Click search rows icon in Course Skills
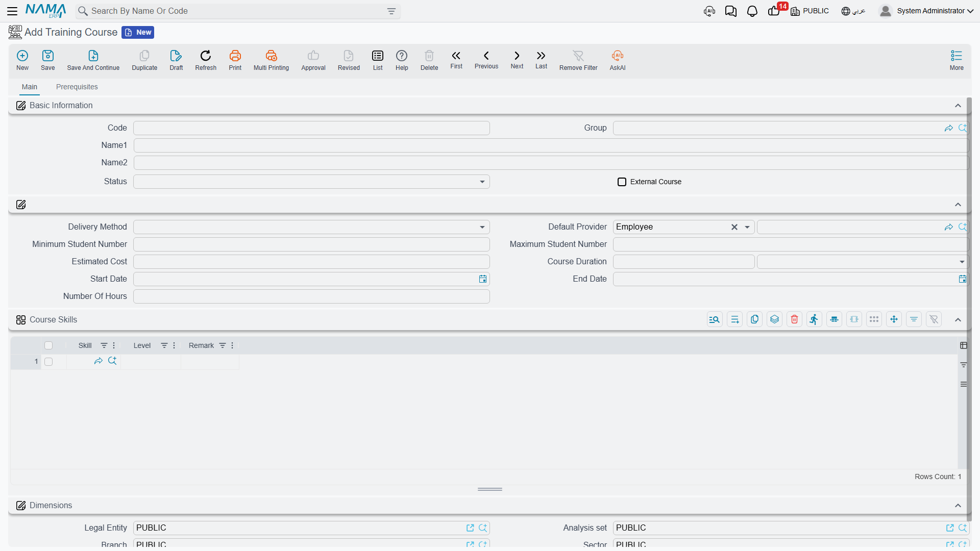 coord(715,319)
